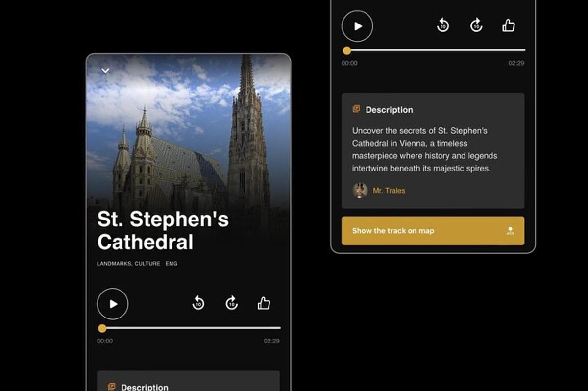Click the Description icon in the left phone
This screenshot has width=588, height=391.
[x=111, y=387]
